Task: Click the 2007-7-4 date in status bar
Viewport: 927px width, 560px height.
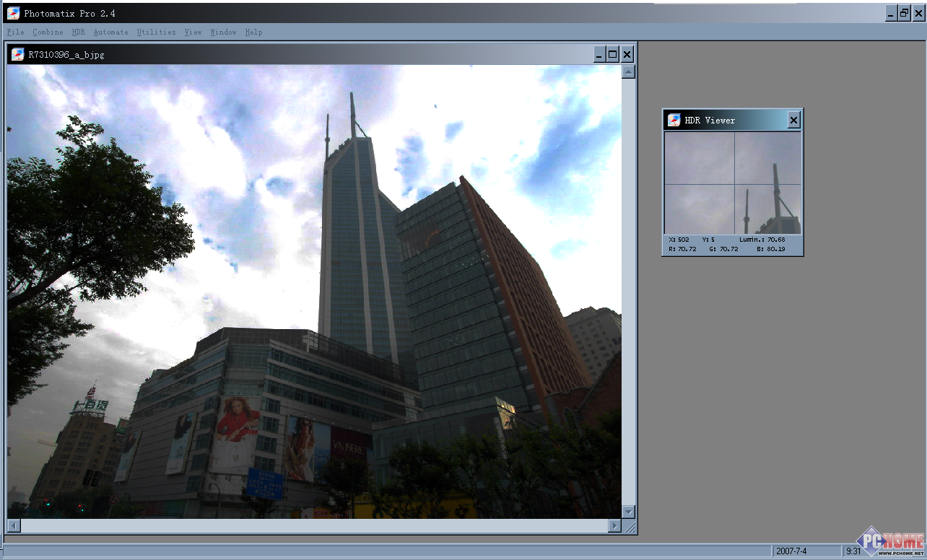Action: 792,551
